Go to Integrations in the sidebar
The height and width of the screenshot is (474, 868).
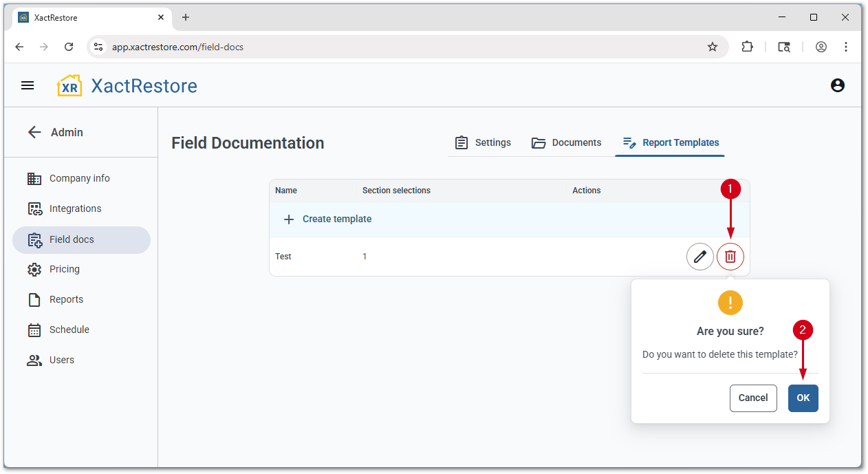[75, 208]
